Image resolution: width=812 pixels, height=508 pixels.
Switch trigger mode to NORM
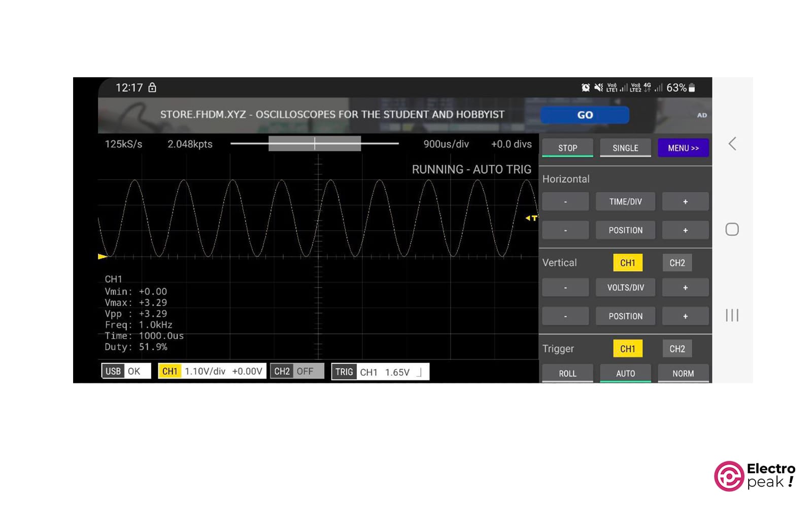point(683,373)
